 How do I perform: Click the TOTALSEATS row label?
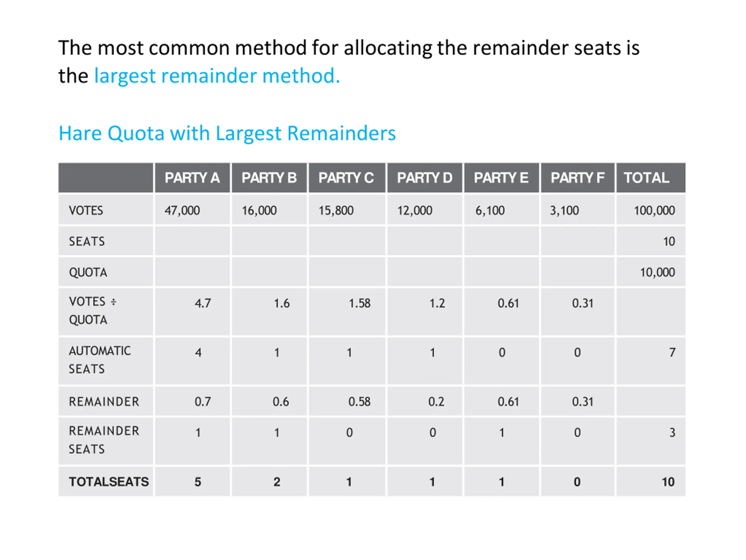pos(109,482)
